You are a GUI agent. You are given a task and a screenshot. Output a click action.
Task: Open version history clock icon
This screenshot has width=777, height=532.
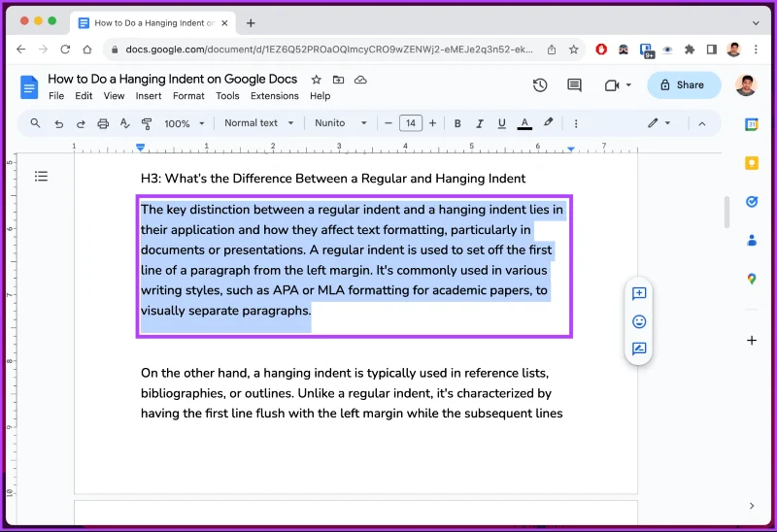tap(540, 85)
